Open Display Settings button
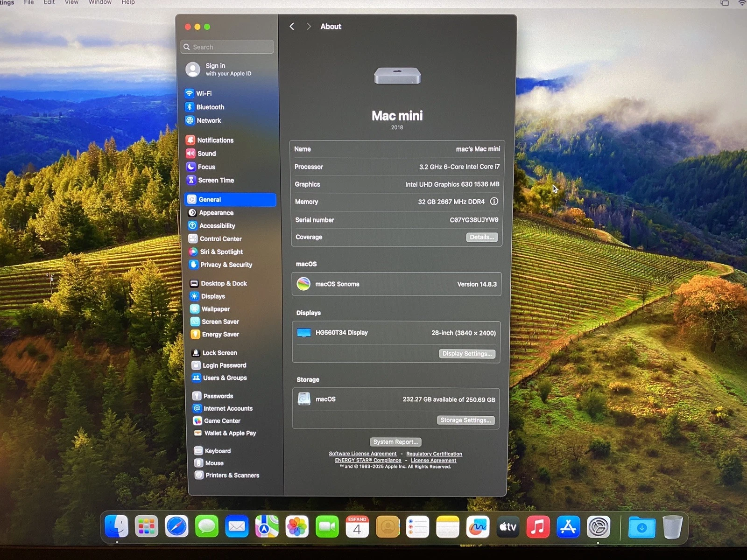 click(x=466, y=354)
